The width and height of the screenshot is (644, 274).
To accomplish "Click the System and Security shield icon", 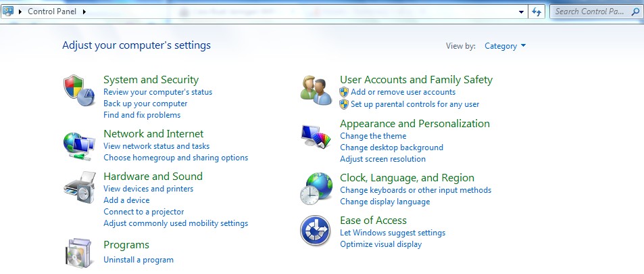I will 79,91.
